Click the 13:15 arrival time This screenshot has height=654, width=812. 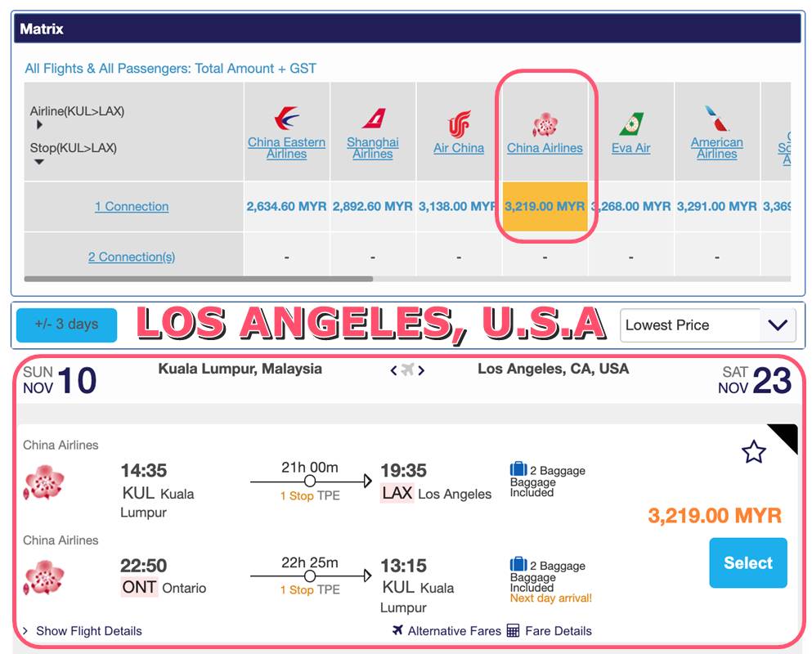(x=403, y=565)
